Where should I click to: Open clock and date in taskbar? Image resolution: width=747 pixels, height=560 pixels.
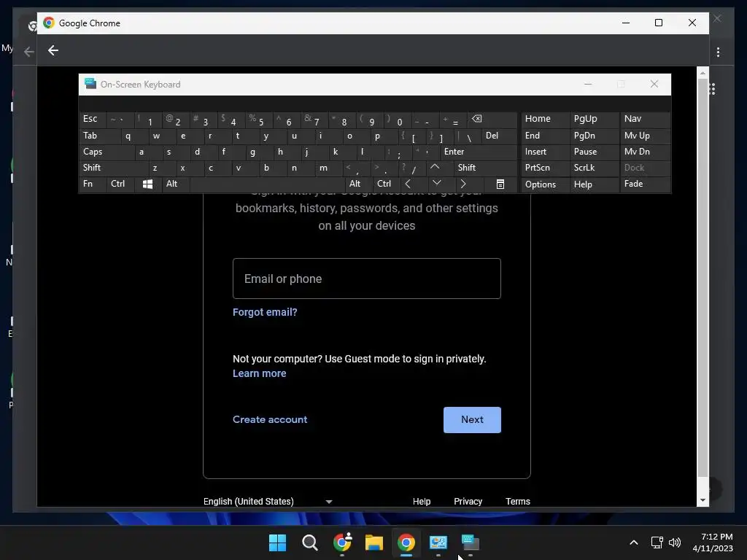[x=713, y=542]
